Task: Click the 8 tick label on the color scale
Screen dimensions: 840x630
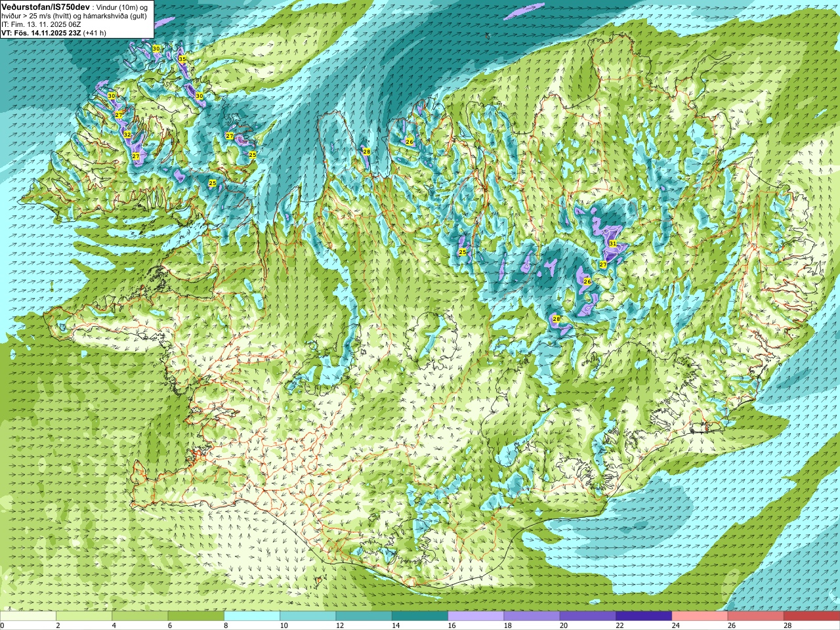Action: click(226, 625)
